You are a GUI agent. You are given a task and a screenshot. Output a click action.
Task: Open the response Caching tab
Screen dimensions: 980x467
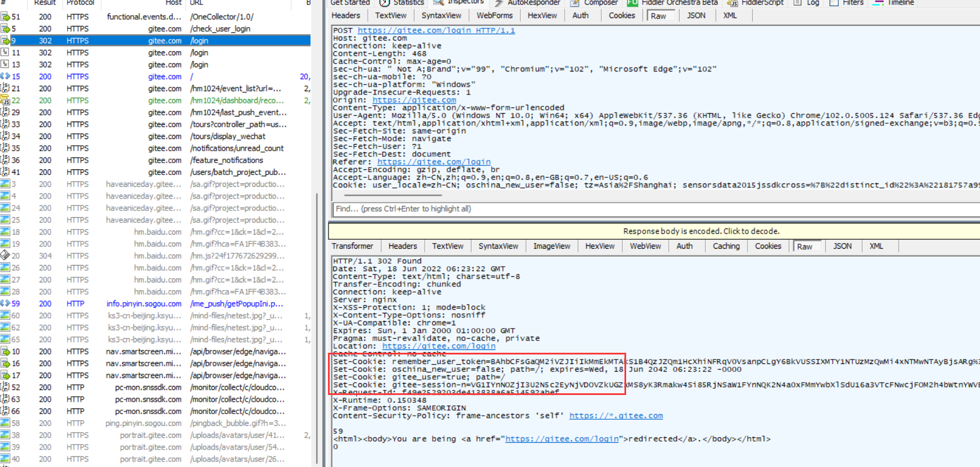[726, 246]
